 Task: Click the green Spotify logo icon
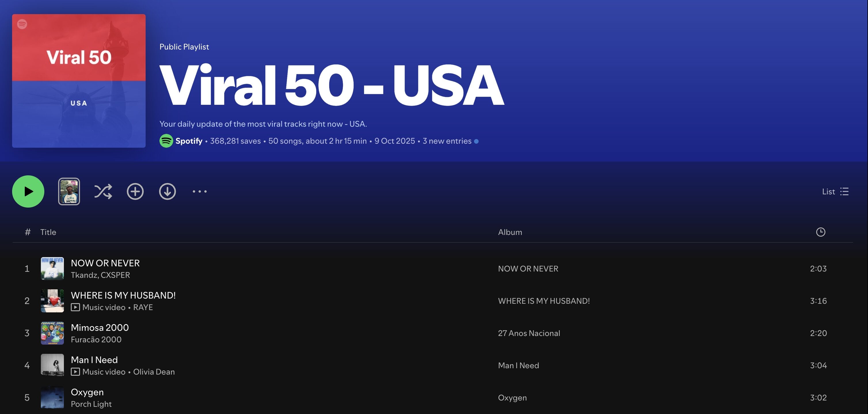point(166,141)
